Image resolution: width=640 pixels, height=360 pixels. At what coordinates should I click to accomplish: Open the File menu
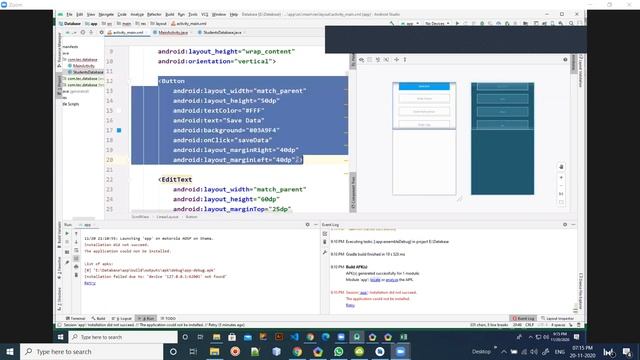[x=69, y=14]
